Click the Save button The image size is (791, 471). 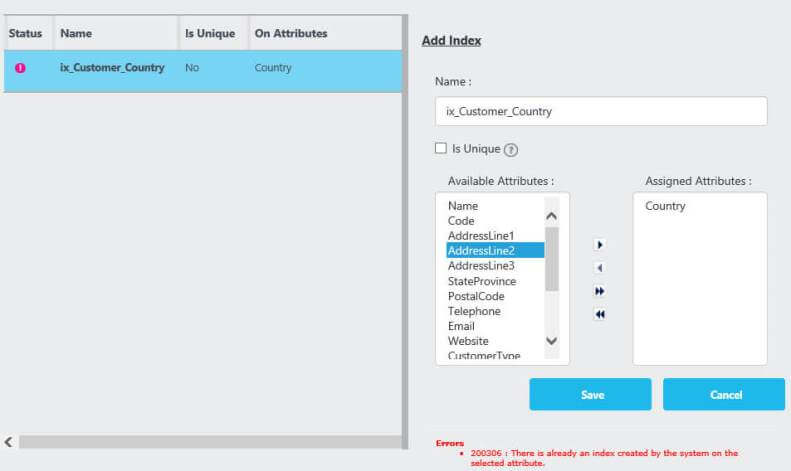pos(590,394)
